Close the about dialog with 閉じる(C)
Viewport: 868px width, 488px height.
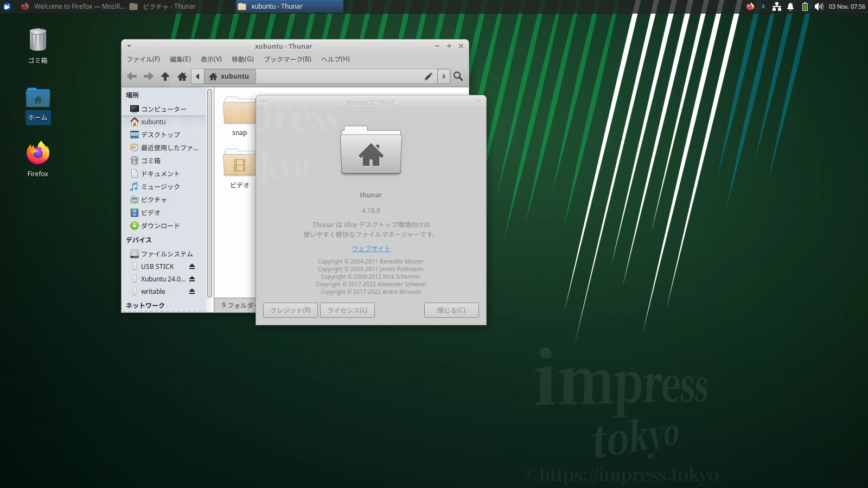(451, 310)
